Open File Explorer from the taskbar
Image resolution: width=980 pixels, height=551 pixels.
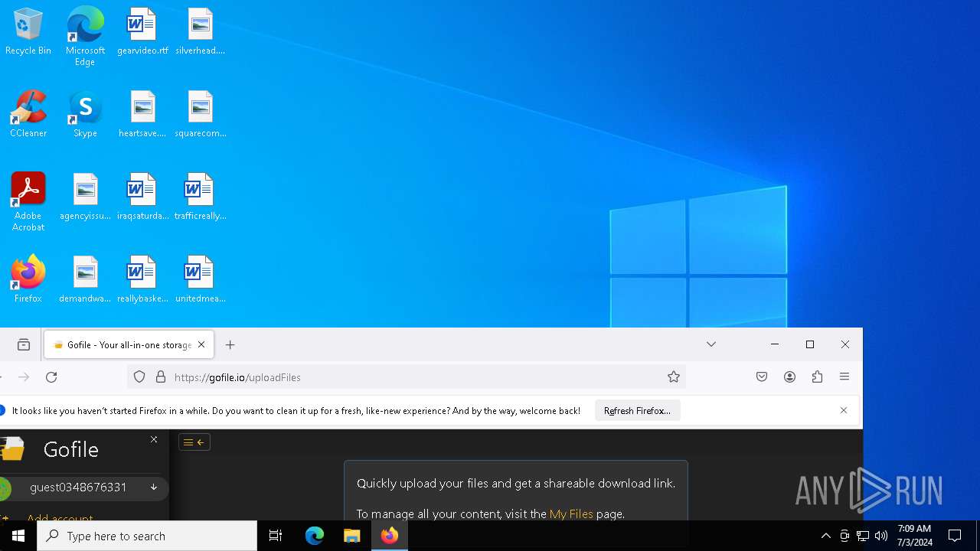[352, 536]
